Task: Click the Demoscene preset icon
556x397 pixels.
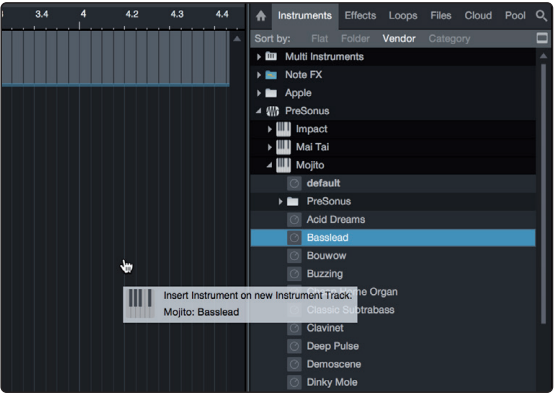Action: pyautogui.click(x=294, y=364)
